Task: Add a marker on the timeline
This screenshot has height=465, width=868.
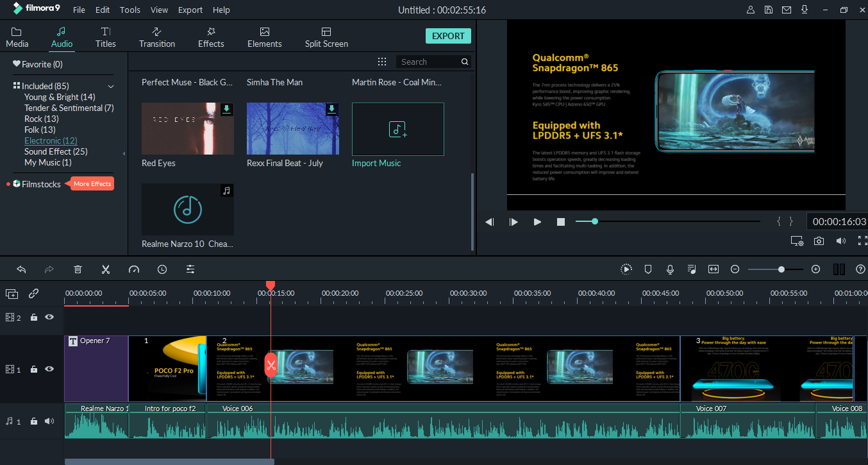Action: click(648, 269)
